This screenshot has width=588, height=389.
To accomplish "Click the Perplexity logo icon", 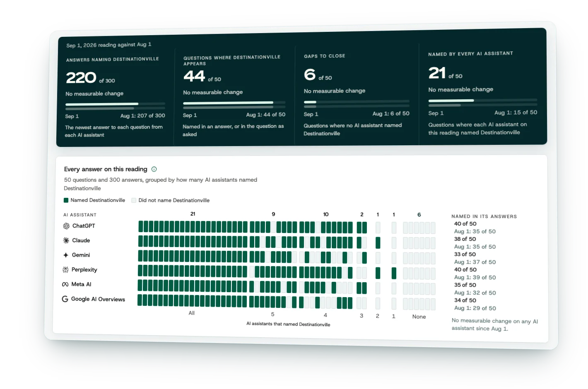I will tap(65, 270).
